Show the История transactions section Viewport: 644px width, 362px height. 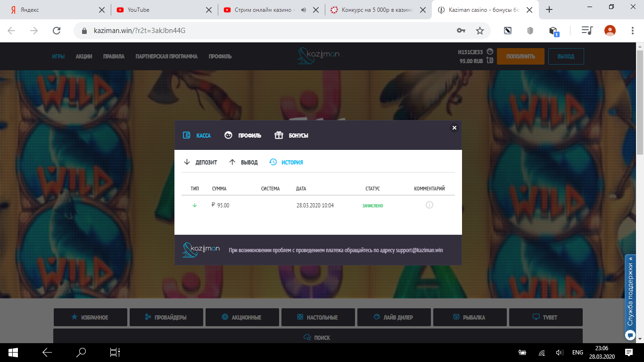pyautogui.click(x=286, y=162)
